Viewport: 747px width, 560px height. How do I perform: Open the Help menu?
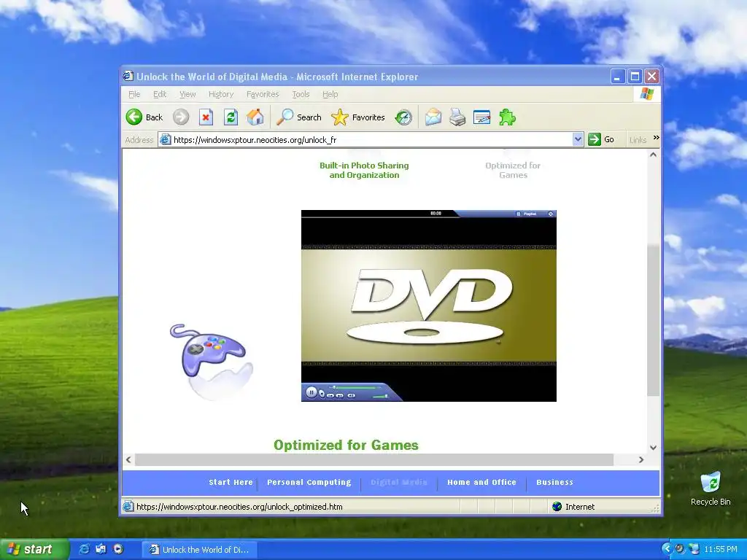pyautogui.click(x=330, y=94)
